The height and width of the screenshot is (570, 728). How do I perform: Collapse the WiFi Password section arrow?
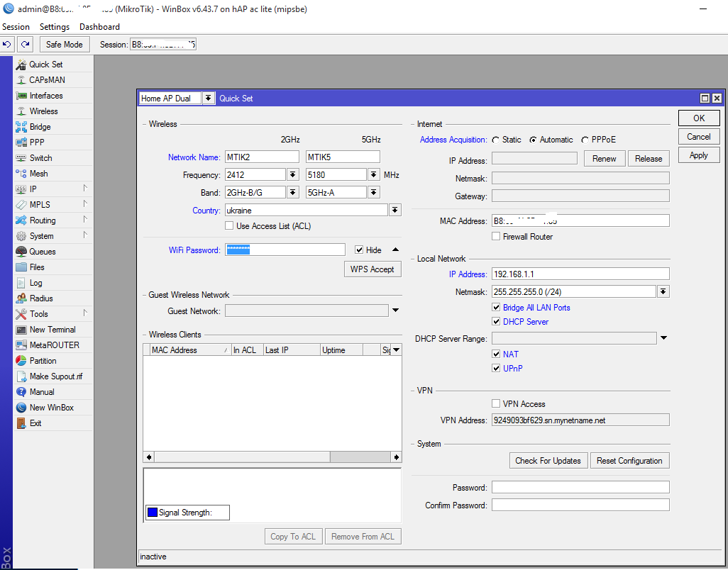point(395,250)
